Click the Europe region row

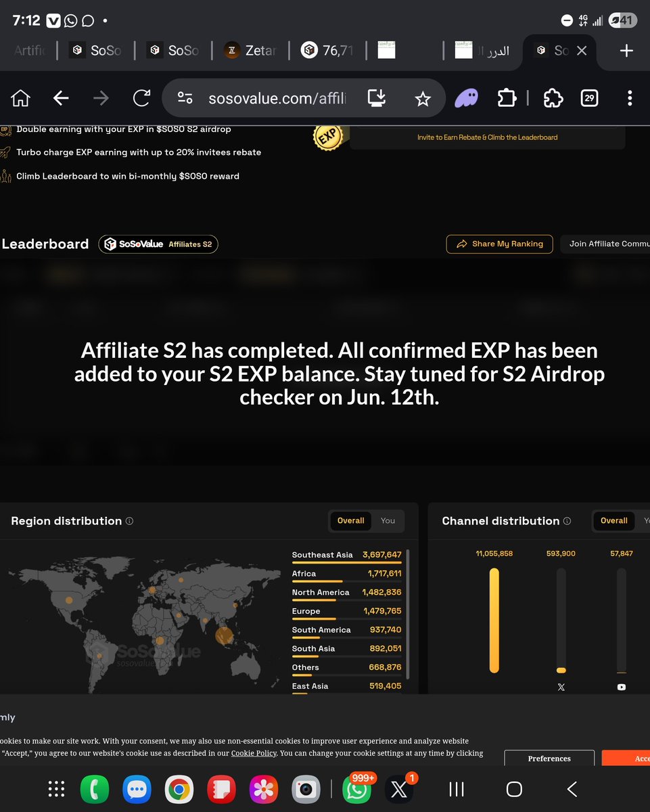click(x=346, y=612)
